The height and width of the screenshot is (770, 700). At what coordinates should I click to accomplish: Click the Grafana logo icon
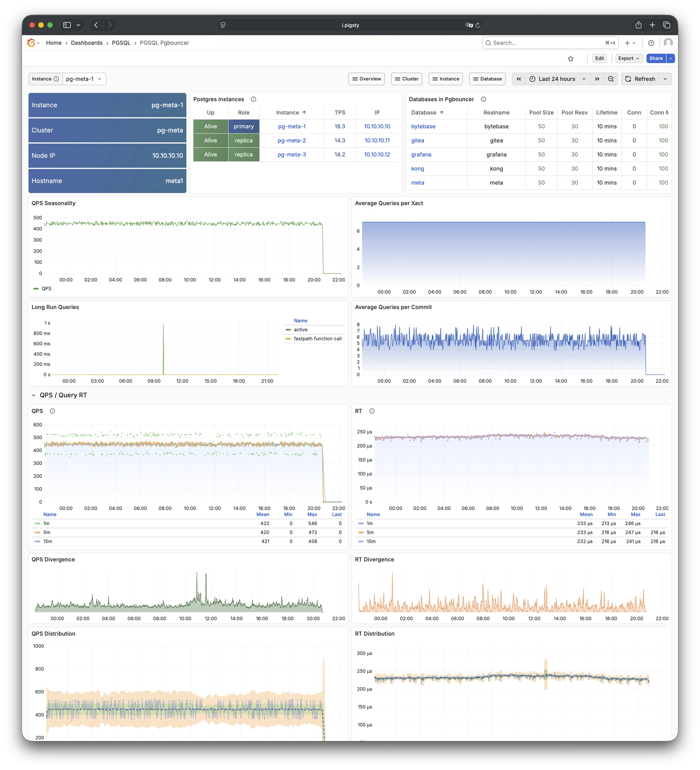[31, 43]
